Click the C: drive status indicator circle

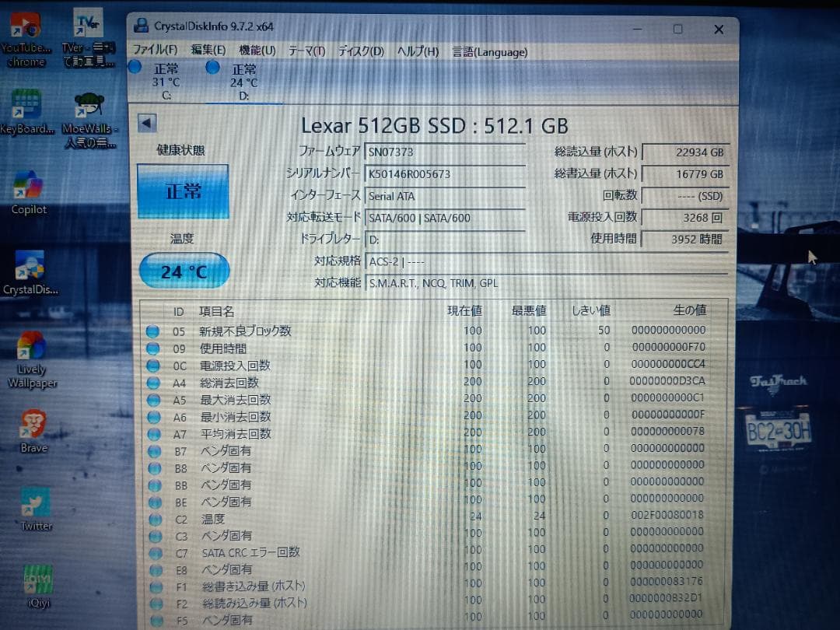135,68
